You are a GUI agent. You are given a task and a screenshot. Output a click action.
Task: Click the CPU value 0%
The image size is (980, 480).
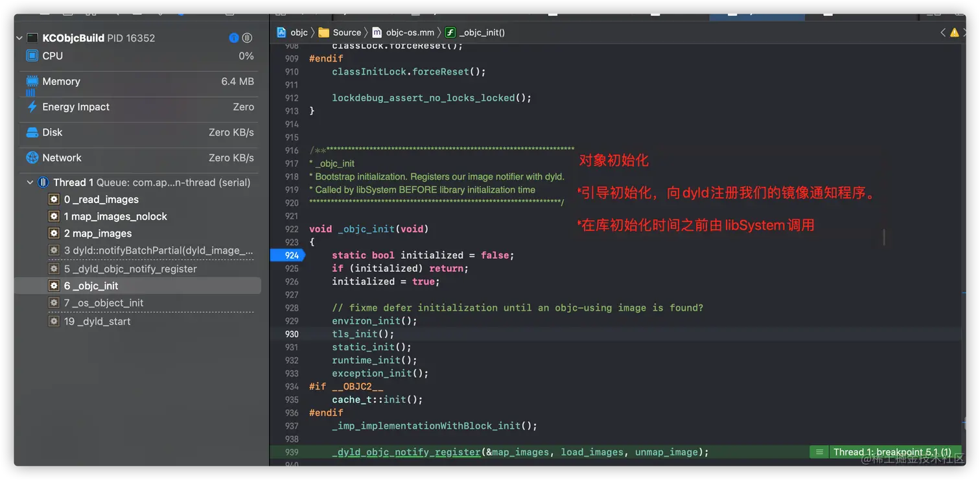[x=246, y=56]
